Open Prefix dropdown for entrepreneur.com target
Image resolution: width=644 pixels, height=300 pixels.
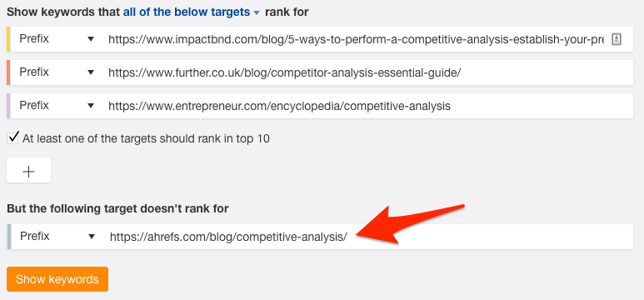click(57, 106)
